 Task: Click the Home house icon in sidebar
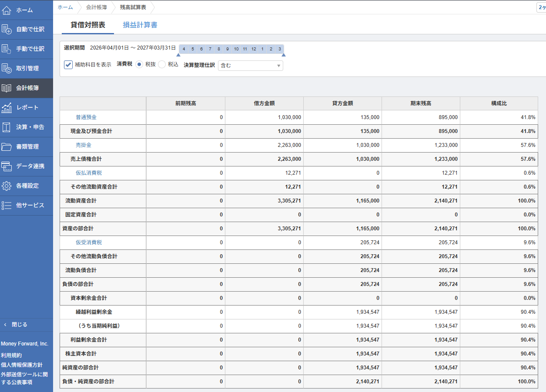(7, 10)
